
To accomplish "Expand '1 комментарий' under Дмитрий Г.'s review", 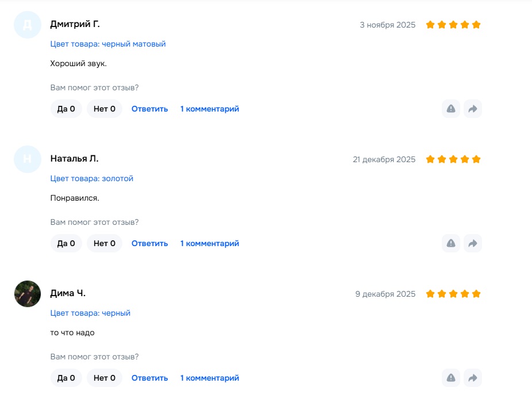I will (x=210, y=109).
